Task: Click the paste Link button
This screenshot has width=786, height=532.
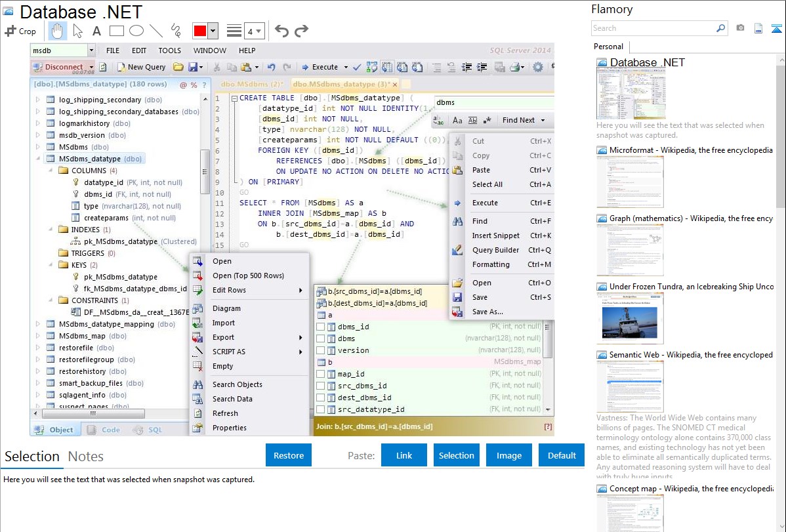Action: [x=404, y=455]
